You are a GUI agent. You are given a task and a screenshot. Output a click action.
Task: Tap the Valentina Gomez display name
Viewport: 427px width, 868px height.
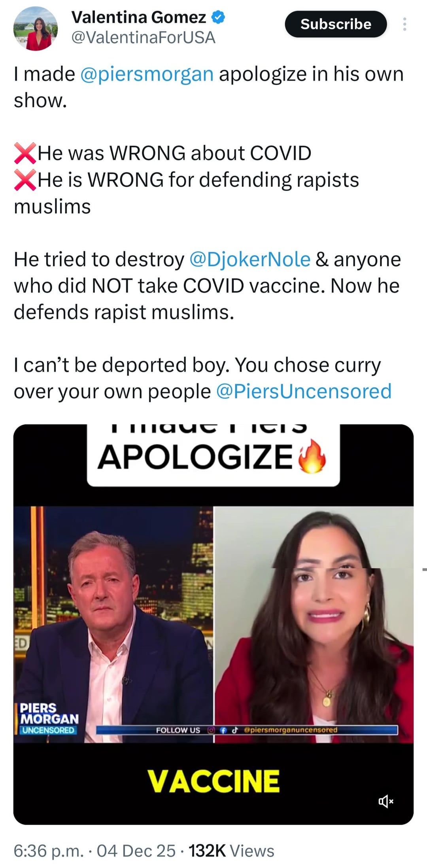click(x=139, y=17)
